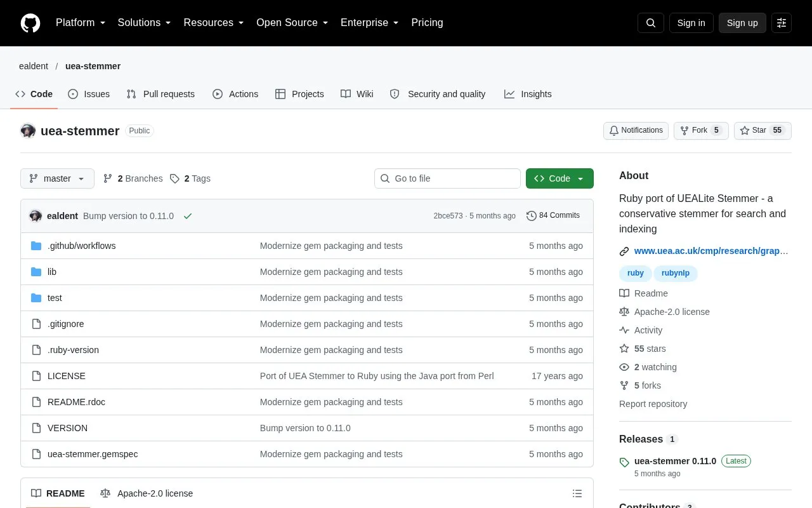Expand the Resources menu
Image resolution: width=812 pixels, height=508 pixels.
click(x=214, y=23)
